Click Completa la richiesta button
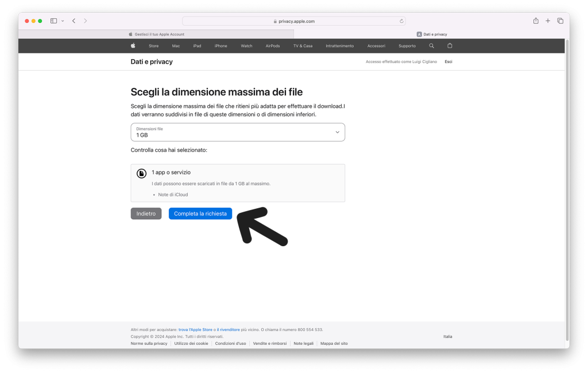Image resolution: width=588 pixels, height=373 pixels. click(x=200, y=213)
